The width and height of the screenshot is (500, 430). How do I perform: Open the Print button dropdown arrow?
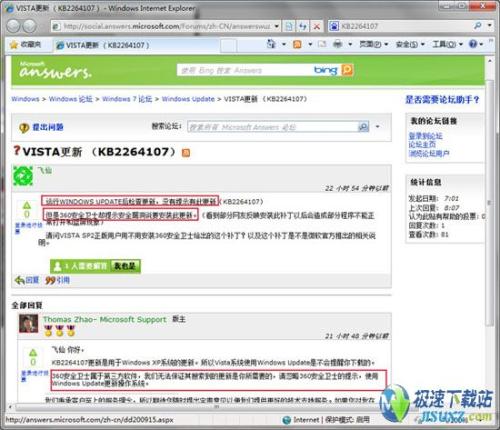click(350, 44)
